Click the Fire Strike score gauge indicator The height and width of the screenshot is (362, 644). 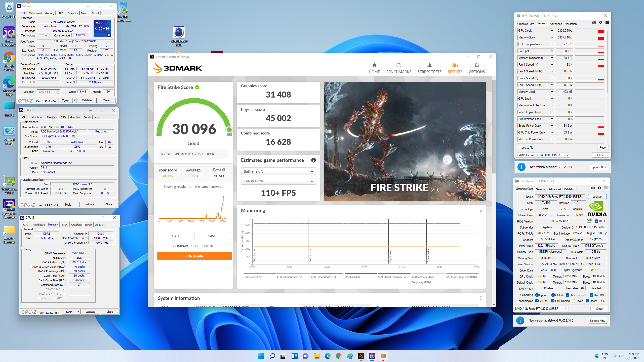point(229,130)
